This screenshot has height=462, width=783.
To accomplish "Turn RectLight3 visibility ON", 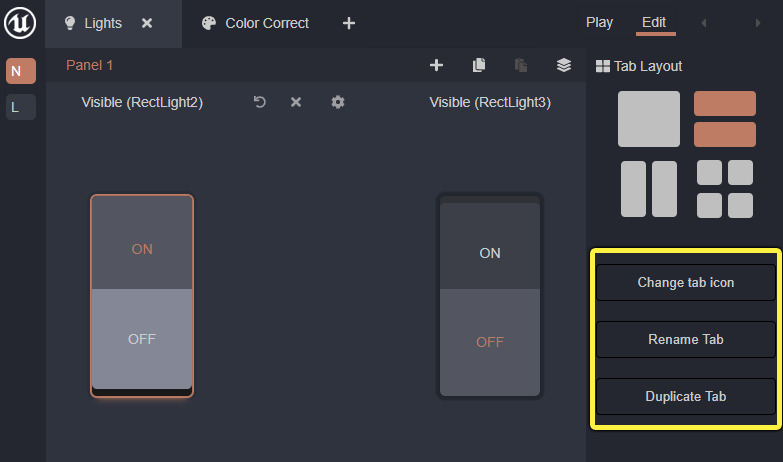I will pyautogui.click(x=490, y=253).
